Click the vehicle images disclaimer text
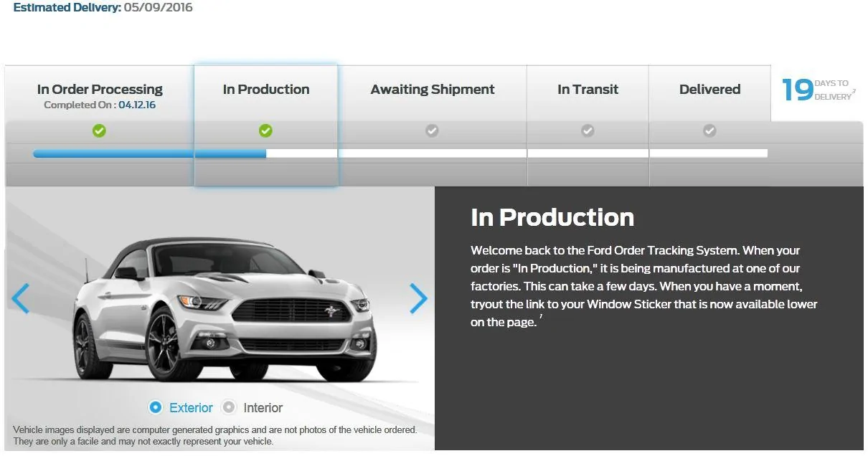 point(215,435)
